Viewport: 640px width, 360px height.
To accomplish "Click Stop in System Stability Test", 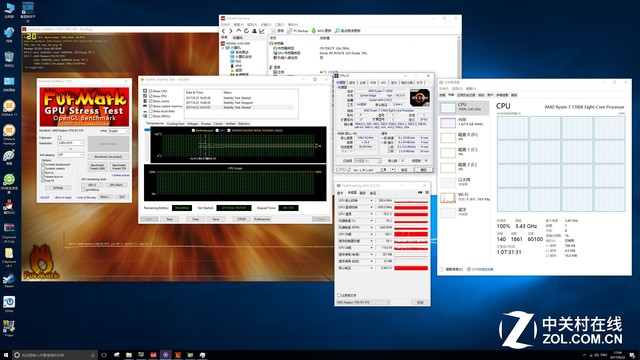I will [169, 219].
